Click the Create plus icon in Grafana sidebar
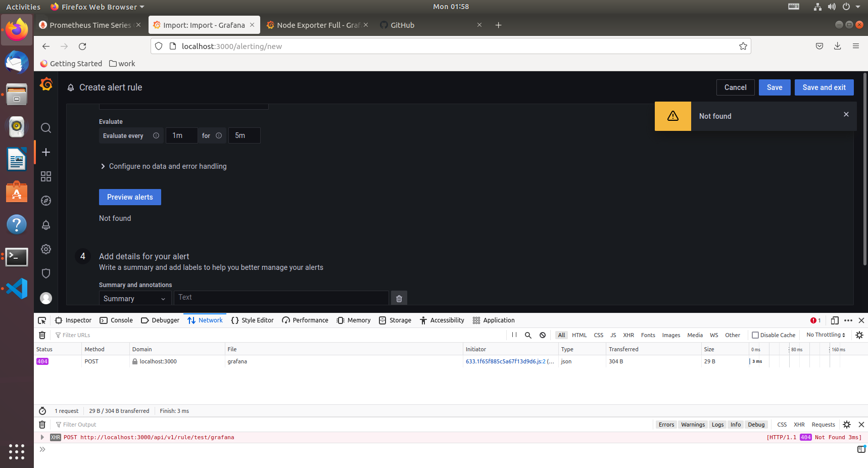 click(x=46, y=152)
